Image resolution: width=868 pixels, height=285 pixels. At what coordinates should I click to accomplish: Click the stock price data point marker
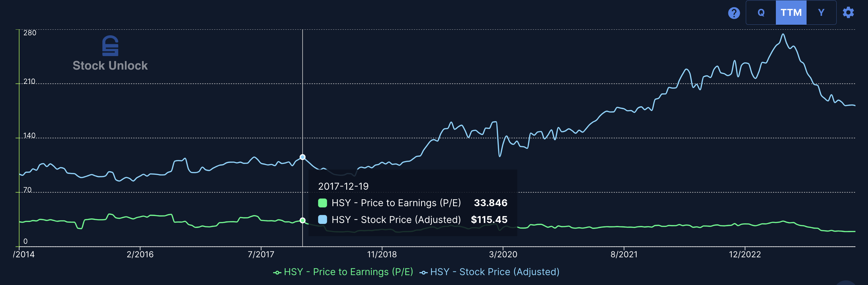tap(302, 157)
